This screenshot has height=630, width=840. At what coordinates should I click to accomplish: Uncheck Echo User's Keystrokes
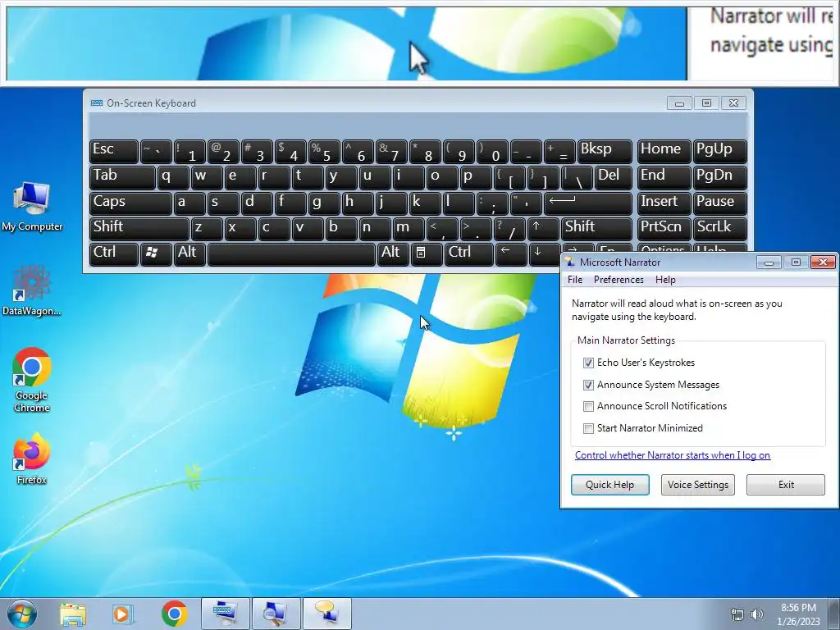click(588, 363)
